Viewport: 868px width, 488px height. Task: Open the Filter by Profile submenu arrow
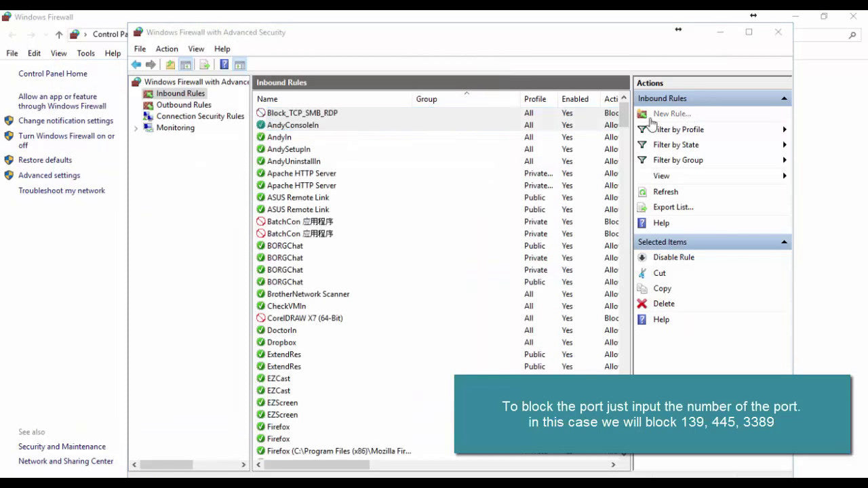point(785,129)
